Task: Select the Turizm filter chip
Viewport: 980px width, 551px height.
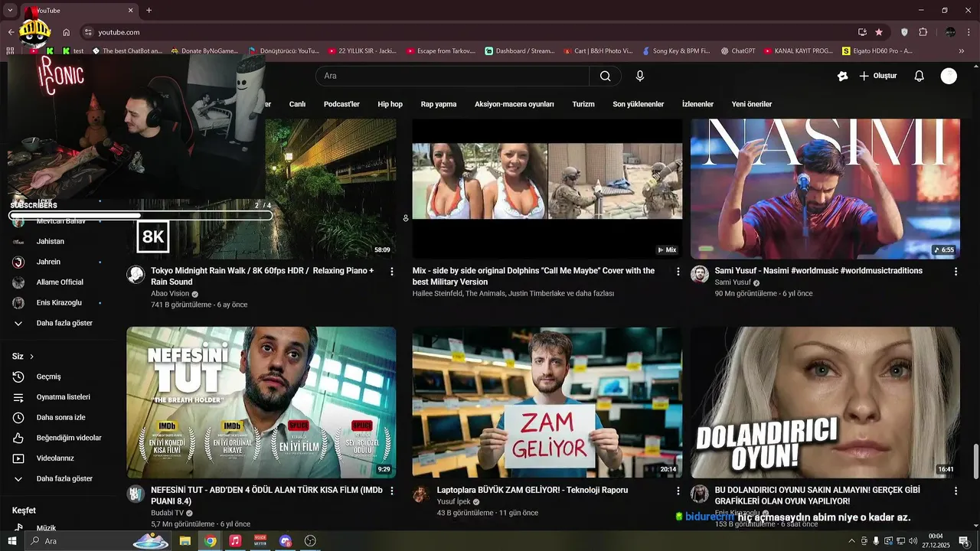Action: click(583, 104)
